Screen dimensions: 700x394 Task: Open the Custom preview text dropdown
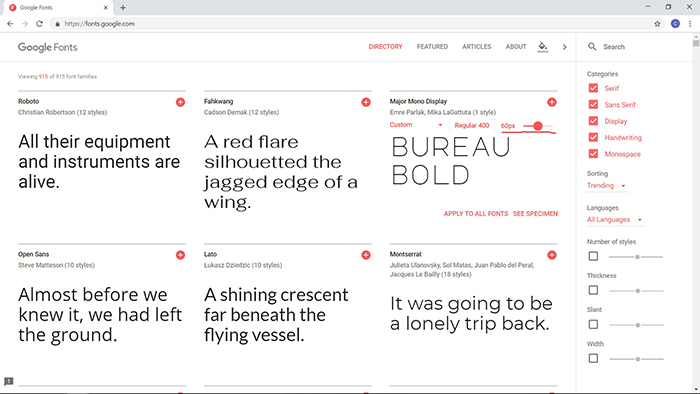point(416,125)
